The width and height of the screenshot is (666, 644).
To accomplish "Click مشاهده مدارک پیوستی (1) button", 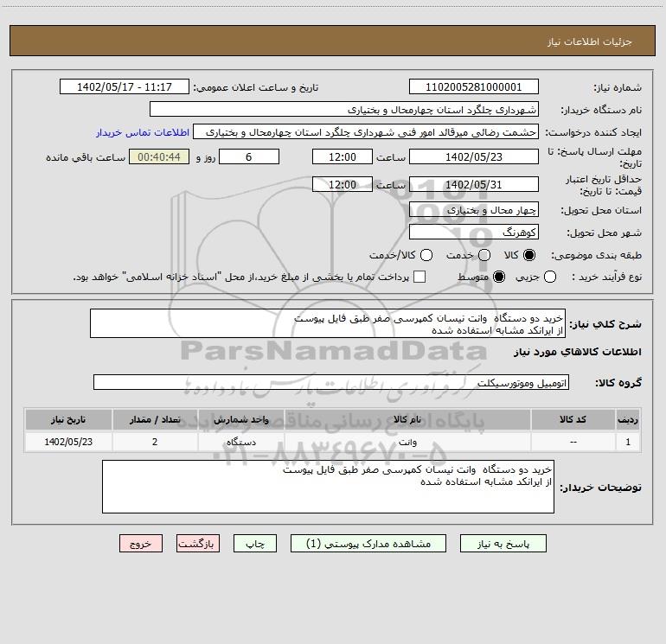I will [x=368, y=544].
